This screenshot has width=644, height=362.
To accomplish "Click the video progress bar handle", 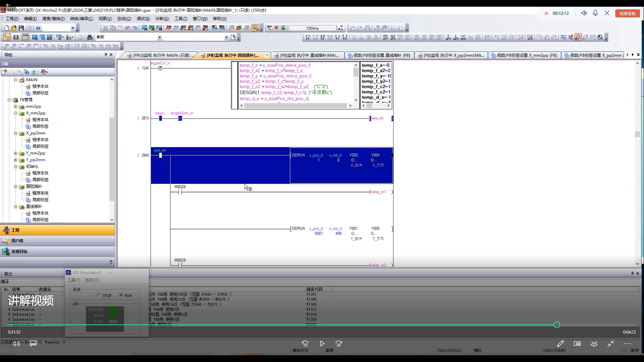I will (x=557, y=325).
